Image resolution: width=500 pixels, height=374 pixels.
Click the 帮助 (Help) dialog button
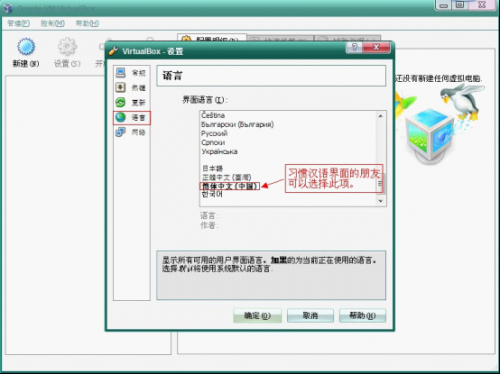(362, 315)
